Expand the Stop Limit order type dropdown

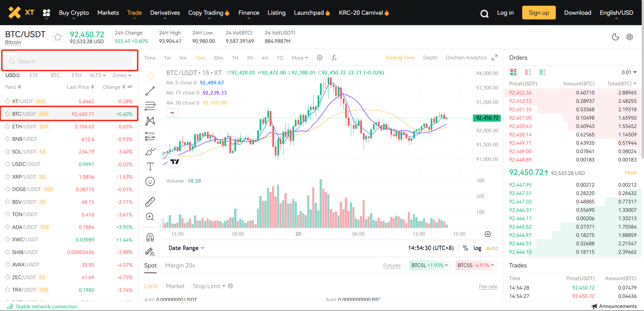(209, 286)
